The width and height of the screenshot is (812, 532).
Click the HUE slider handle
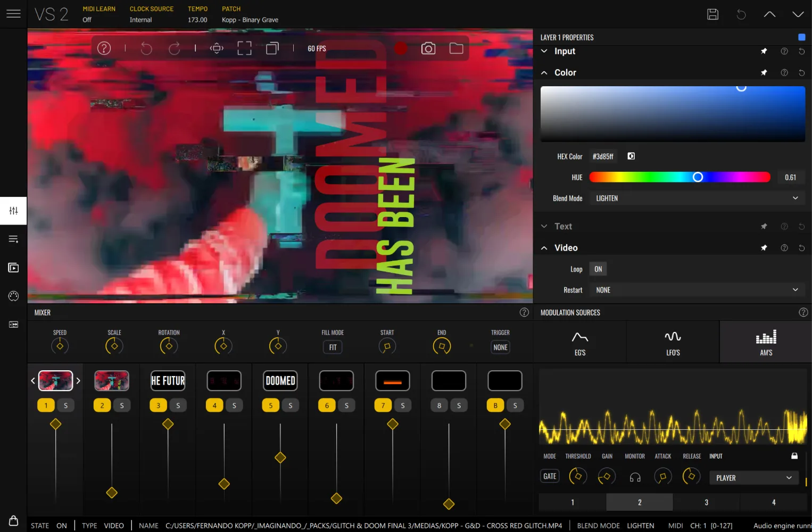(x=698, y=177)
